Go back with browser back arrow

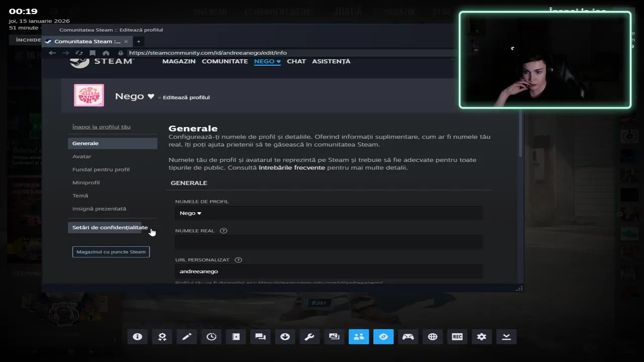(52, 53)
